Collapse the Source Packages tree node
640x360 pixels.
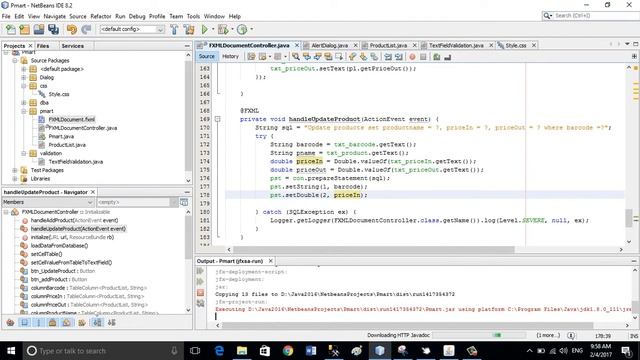(15, 60)
